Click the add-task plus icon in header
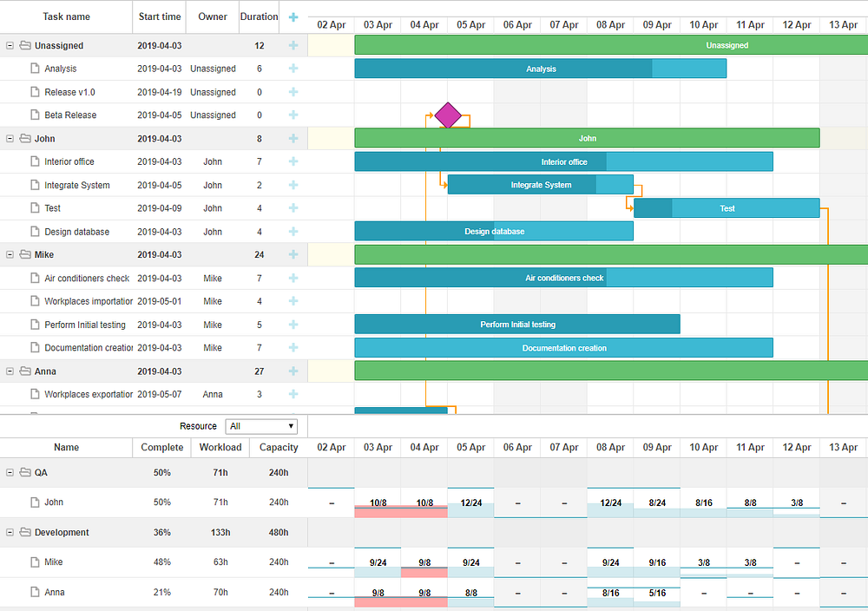This screenshot has width=868, height=611. [x=293, y=17]
